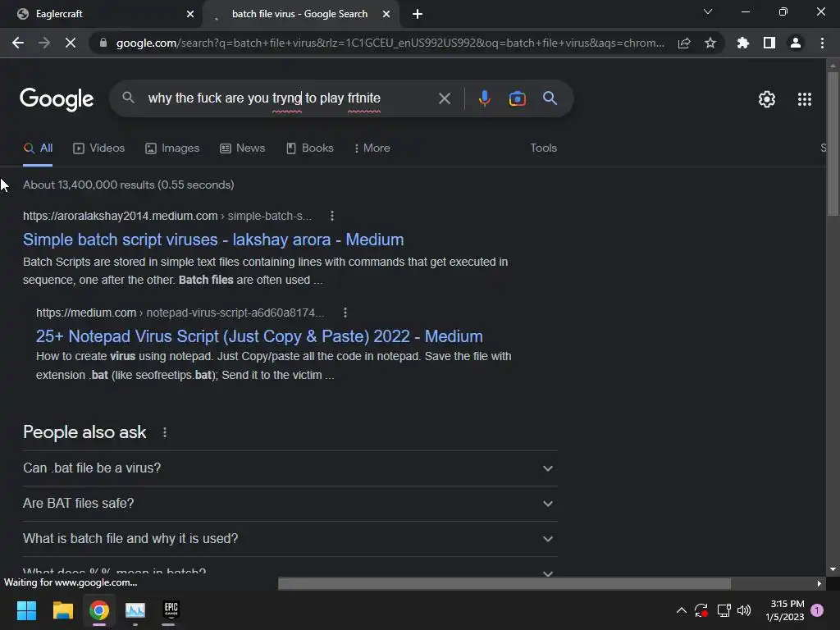
Task: Click 'About 13,400,000 results' text
Action: tap(129, 185)
